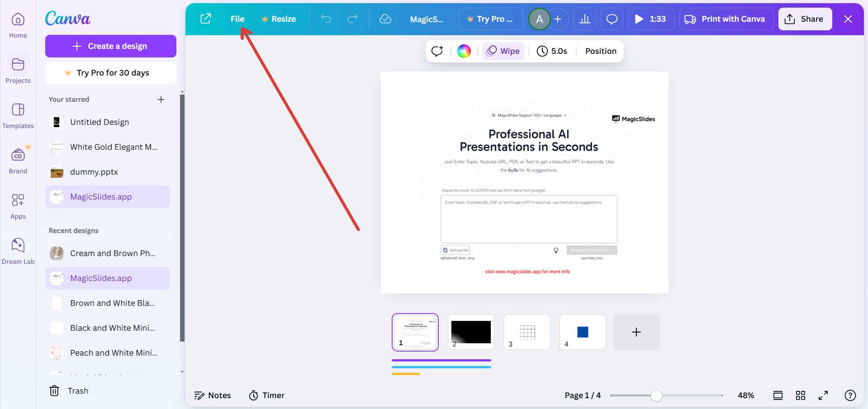The width and height of the screenshot is (868, 409).
Task: Open Cream and Brown Ph... design
Action: [108, 253]
